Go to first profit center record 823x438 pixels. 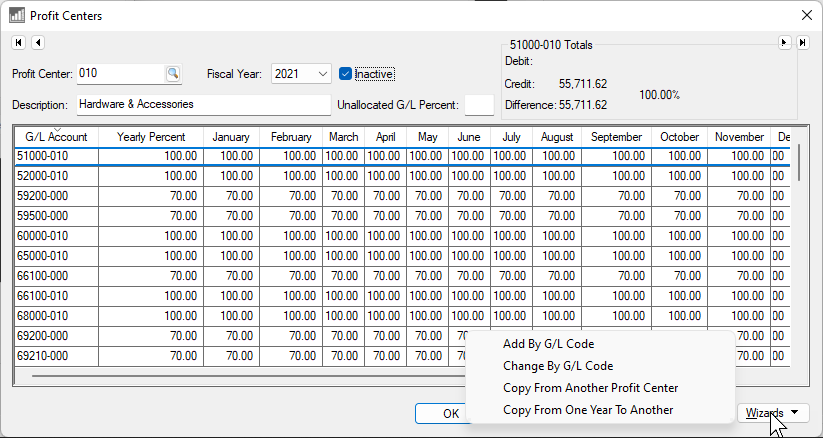18,43
